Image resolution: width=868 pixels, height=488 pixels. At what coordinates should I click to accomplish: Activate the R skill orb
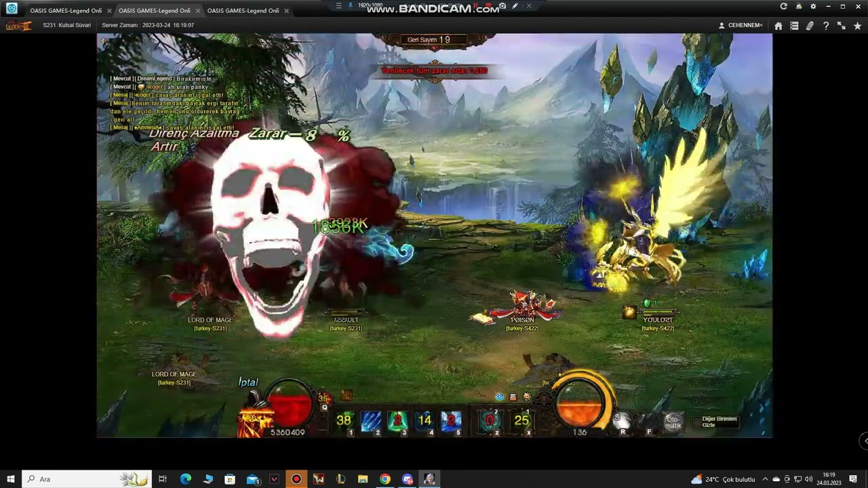click(621, 422)
